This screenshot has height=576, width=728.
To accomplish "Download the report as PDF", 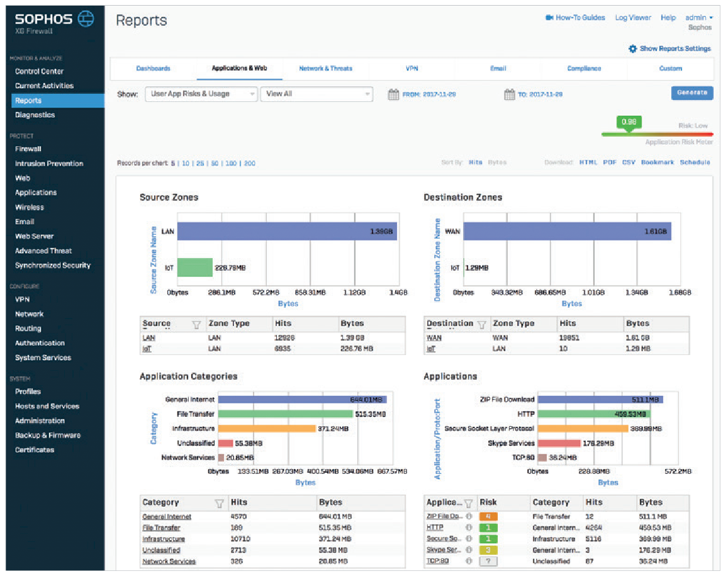I will point(610,162).
